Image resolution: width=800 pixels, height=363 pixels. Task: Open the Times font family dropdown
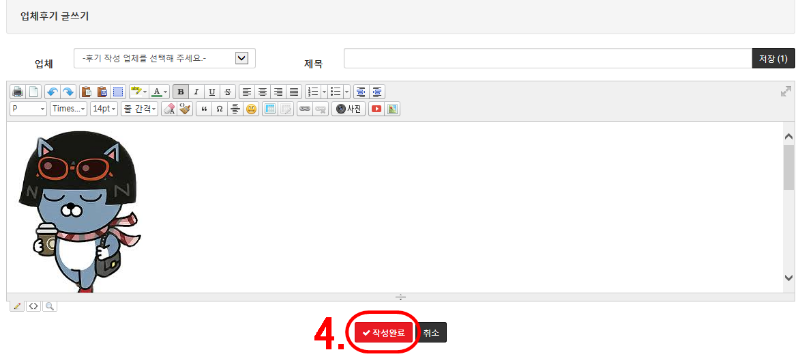point(68,109)
